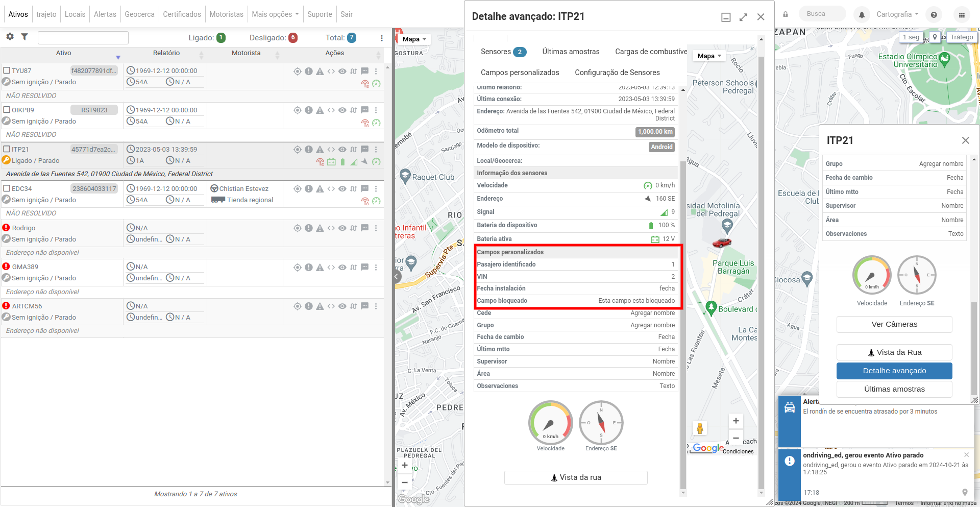Viewport: 980px width, 507px height.
Task: Switch to the Cargas de combustível tab
Action: pos(651,52)
